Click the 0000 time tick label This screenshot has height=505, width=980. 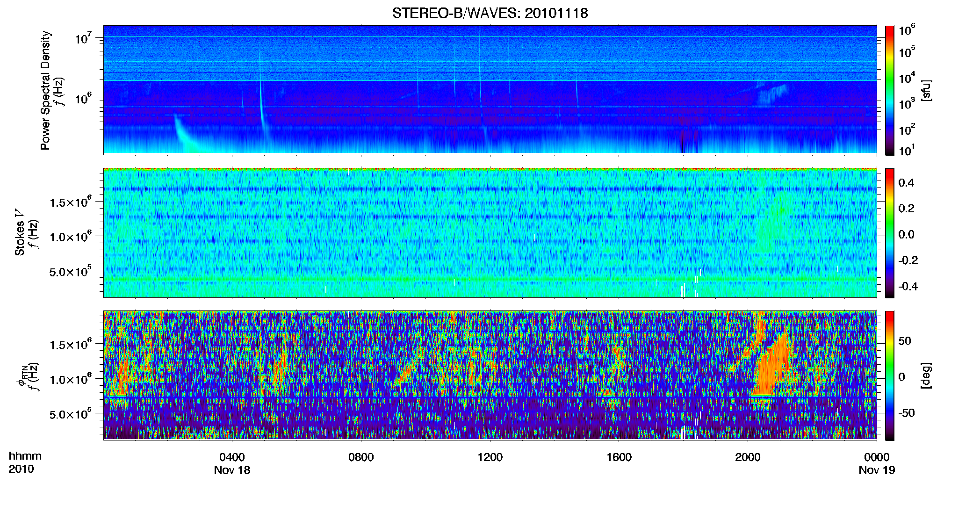877,457
